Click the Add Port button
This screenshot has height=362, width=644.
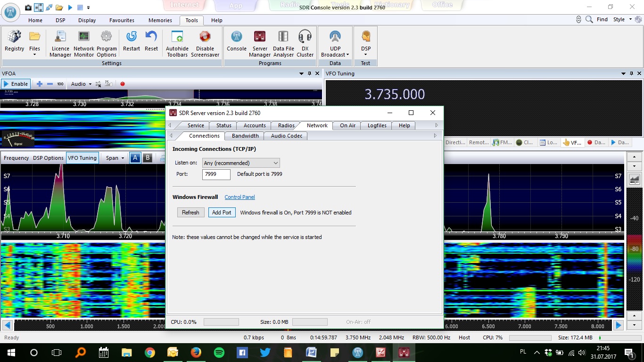(x=222, y=213)
